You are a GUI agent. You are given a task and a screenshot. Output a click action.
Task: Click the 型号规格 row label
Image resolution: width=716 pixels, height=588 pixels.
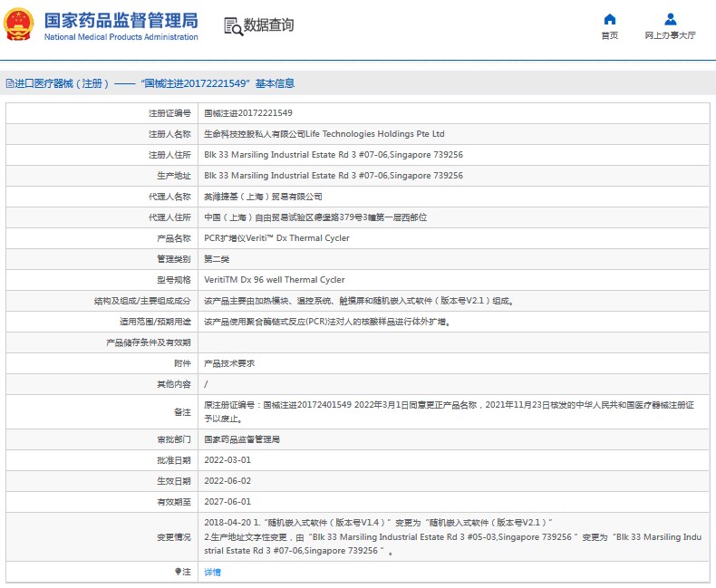tap(174, 279)
